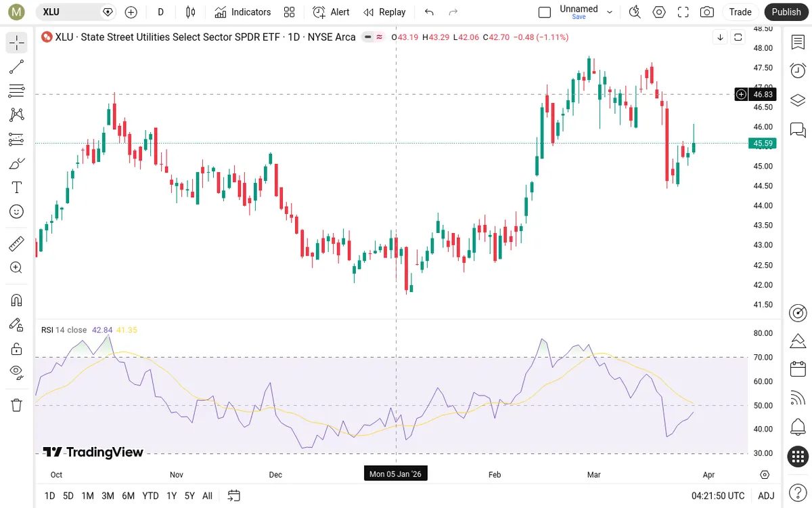The image size is (812, 508).
Task: Select the 1Y time range
Action: click(172, 496)
